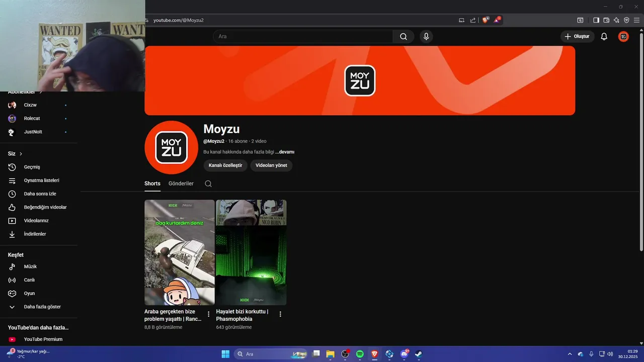
Task: Open YouTube notifications bell
Action: coord(604,37)
